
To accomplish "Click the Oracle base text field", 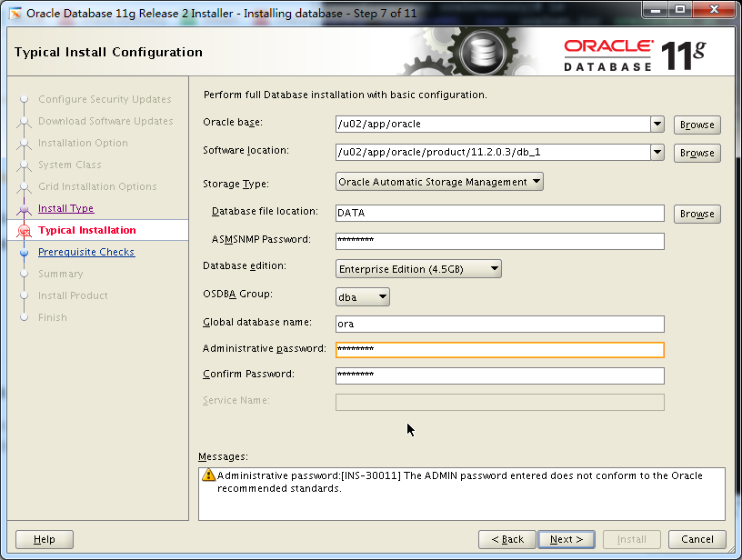I will tap(493, 125).
